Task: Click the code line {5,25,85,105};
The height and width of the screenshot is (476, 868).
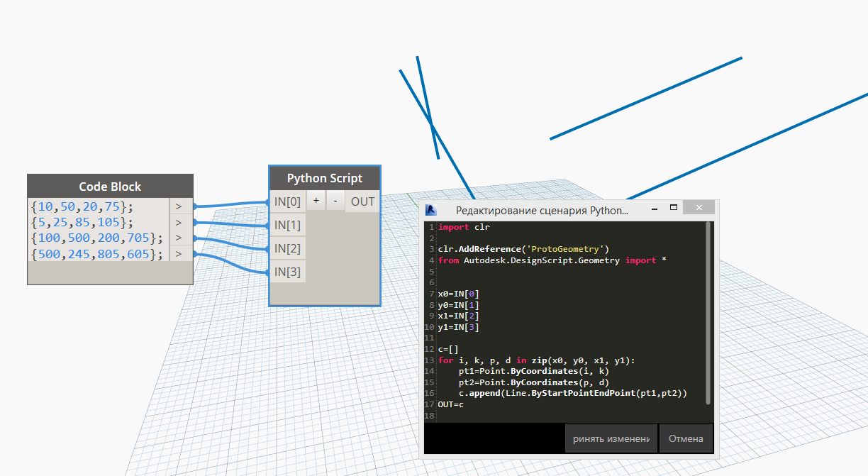Action: point(82,222)
